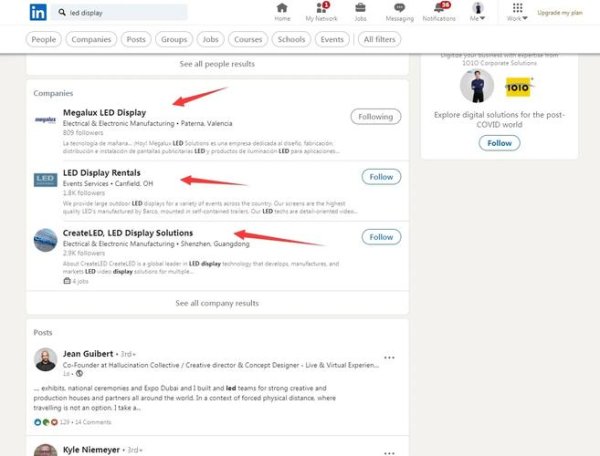Open See all company results

click(x=217, y=303)
